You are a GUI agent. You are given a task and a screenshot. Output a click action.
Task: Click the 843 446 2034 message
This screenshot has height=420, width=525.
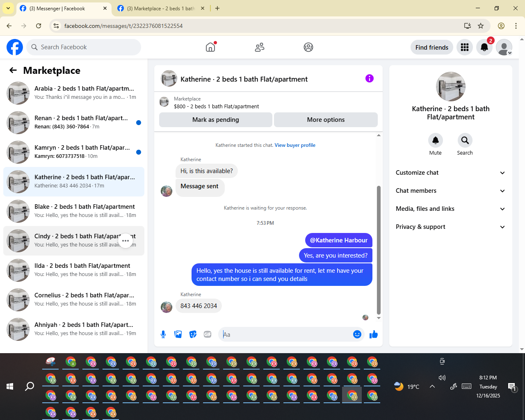199,306
